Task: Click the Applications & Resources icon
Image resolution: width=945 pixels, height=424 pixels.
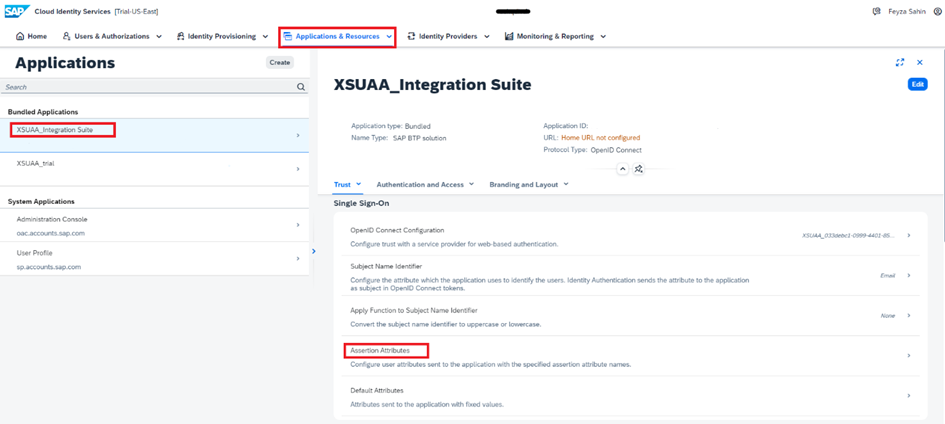Action: 287,36
